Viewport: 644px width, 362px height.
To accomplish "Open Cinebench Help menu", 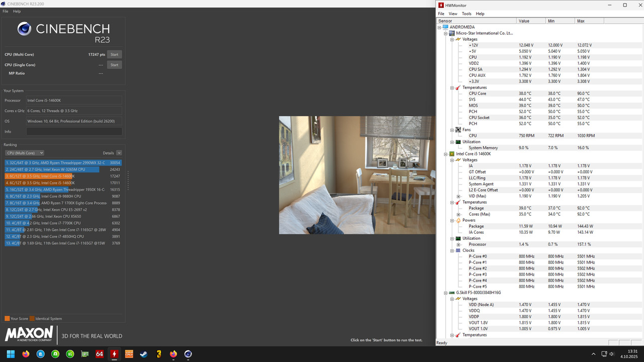I will click(17, 11).
